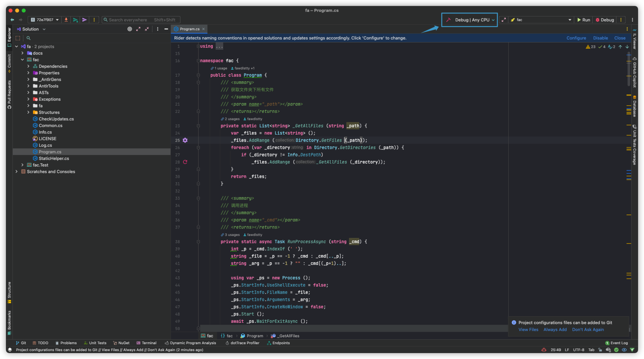The width and height of the screenshot is (644, 359).
Task: Click View Files in Git notification
Action: click(528, 330)
